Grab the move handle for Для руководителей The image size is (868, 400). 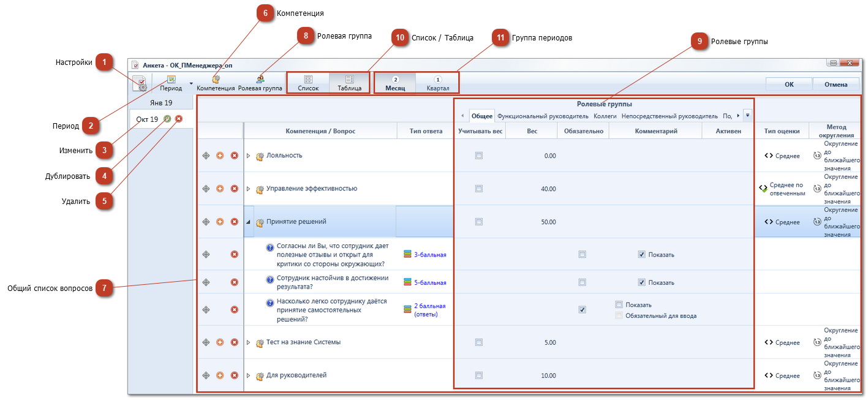[206, 375]
